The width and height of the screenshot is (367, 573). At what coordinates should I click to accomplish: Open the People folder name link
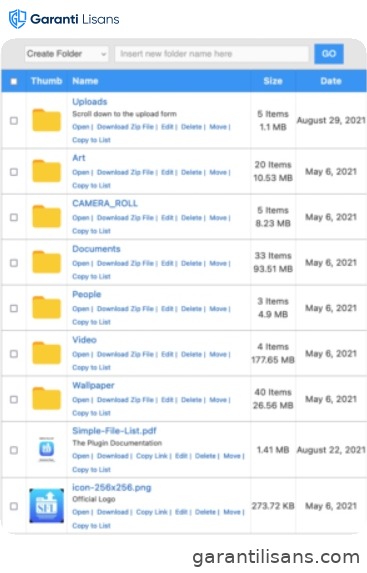87,294
